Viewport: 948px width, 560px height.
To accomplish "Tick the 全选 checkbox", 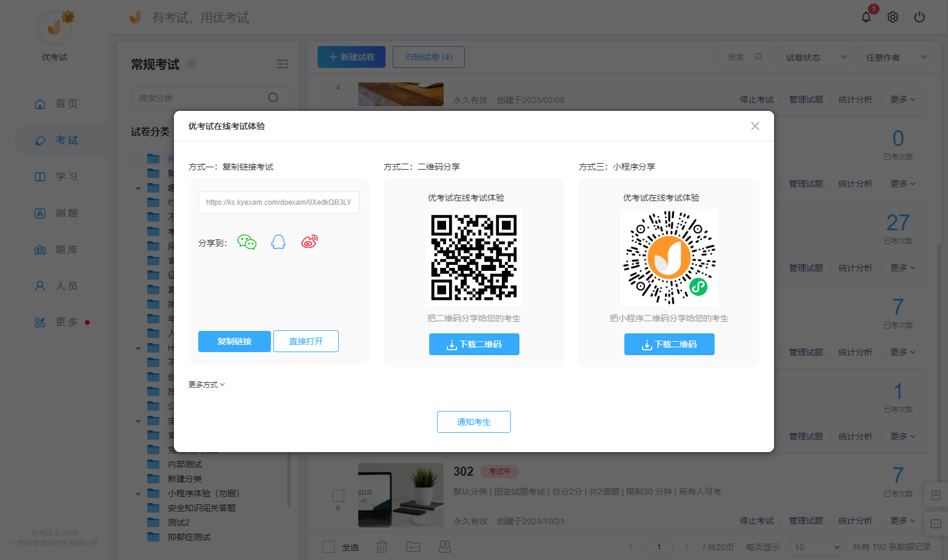I will [x=329, y=547].
